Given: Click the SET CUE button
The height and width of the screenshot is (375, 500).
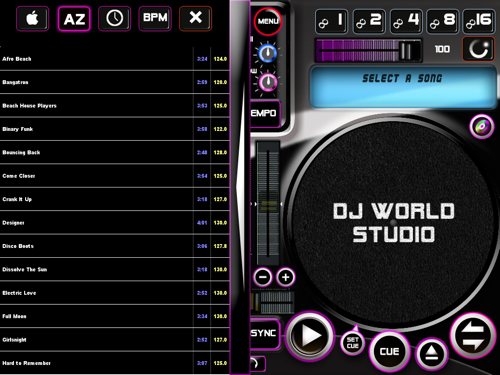Looking at the screenshot, I should (352, 343).
